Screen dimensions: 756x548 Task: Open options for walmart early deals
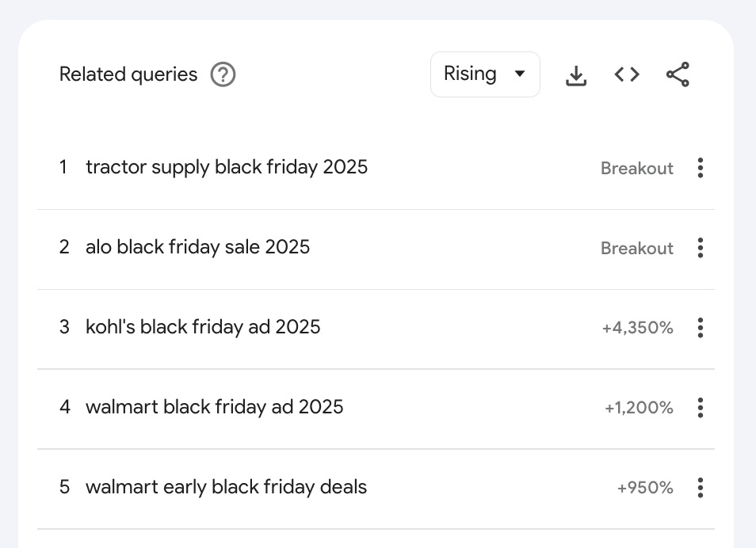(x=700, y=487)
